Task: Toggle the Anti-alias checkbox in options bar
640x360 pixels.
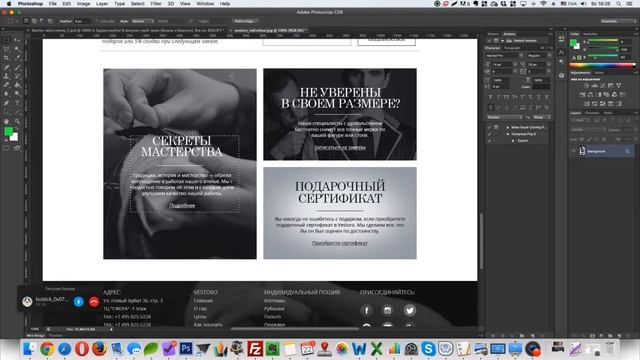Action: pyautogui.click(x=98, y=21)
